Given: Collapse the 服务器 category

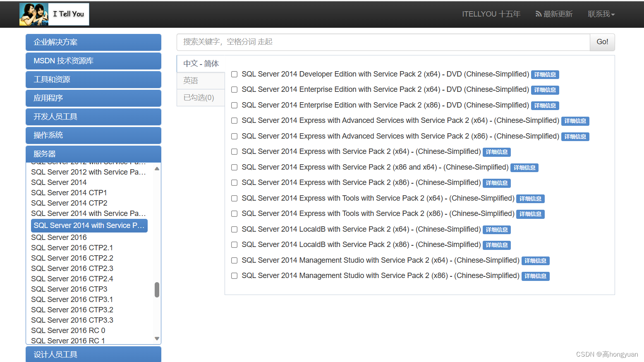Looking at the screenshot, I should (93, 153).
